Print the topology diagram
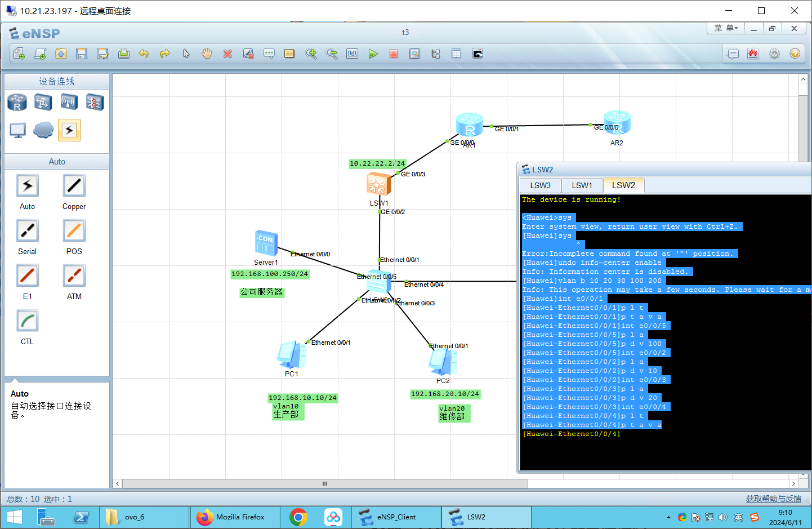 (x=123, y=54)
